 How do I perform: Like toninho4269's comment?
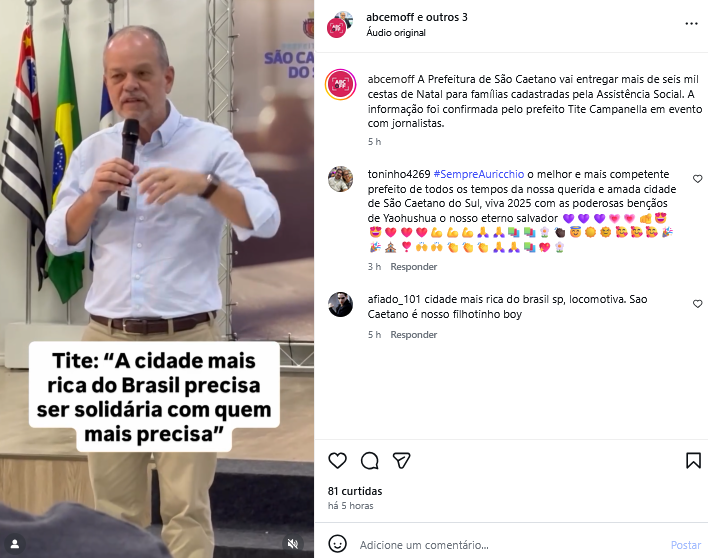pyautogui.click(x=698, y=179)
